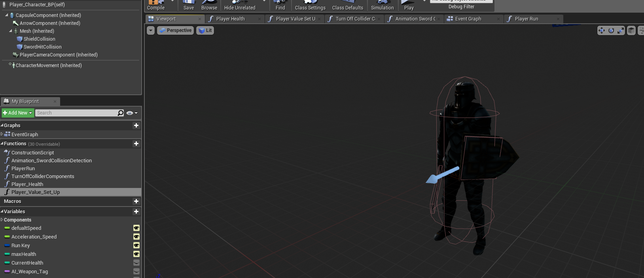
Task: Click the Find toolbar icon
Action: point(280,6)
